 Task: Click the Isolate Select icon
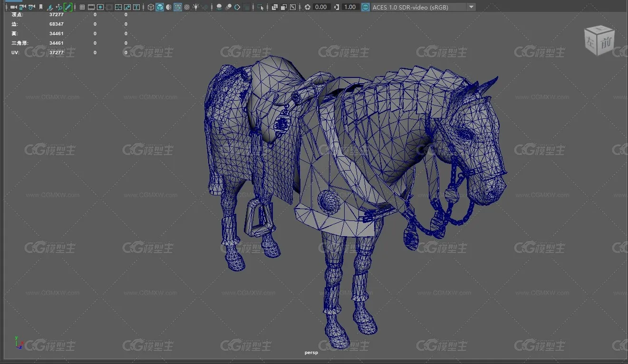261,7
